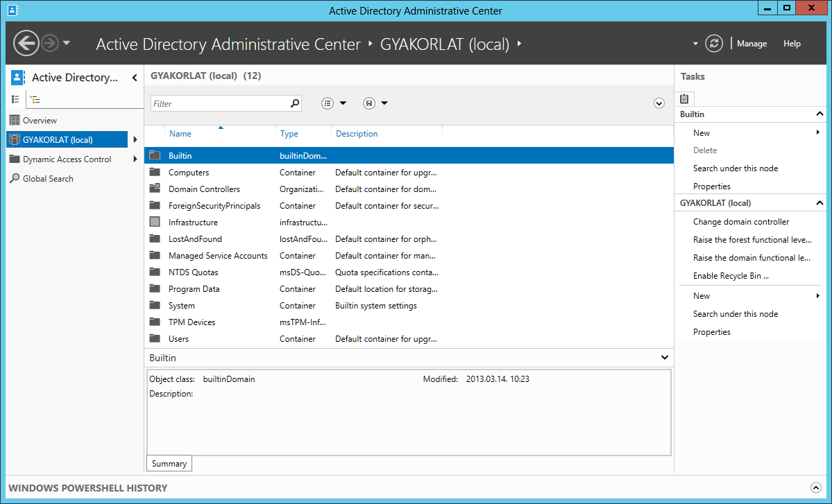Click the Users row name
This screenshot has width=832, height=504.
pyautogui.click(x=179, y=338)
